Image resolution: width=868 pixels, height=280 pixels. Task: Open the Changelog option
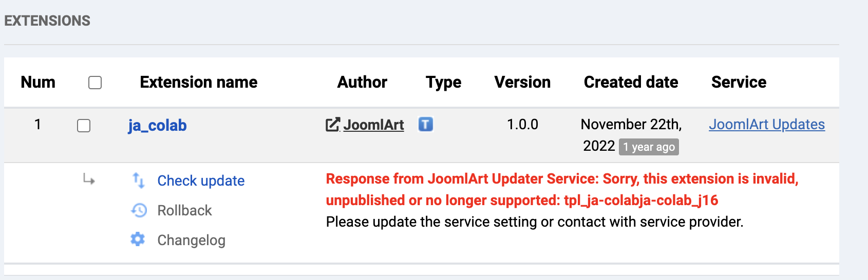click(191, 240)
